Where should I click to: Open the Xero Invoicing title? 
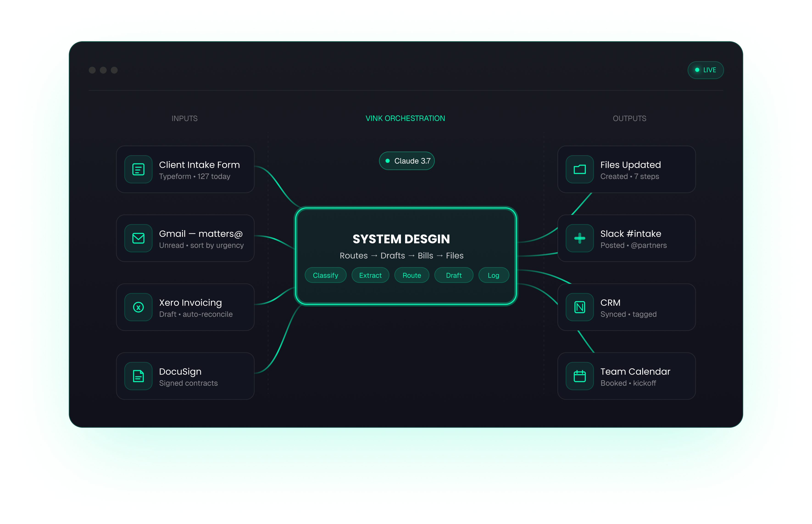(190, 303)
